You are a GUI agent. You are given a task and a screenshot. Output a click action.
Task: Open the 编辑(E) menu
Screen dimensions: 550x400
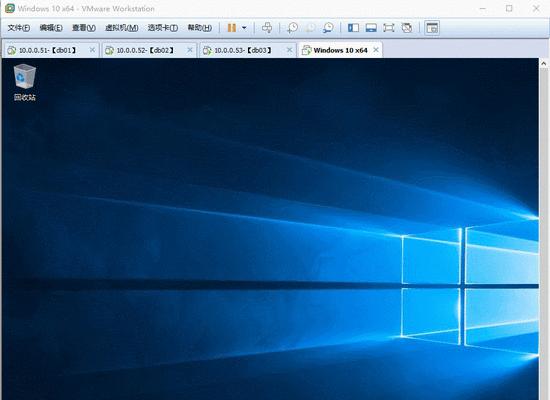coord(51,28)
